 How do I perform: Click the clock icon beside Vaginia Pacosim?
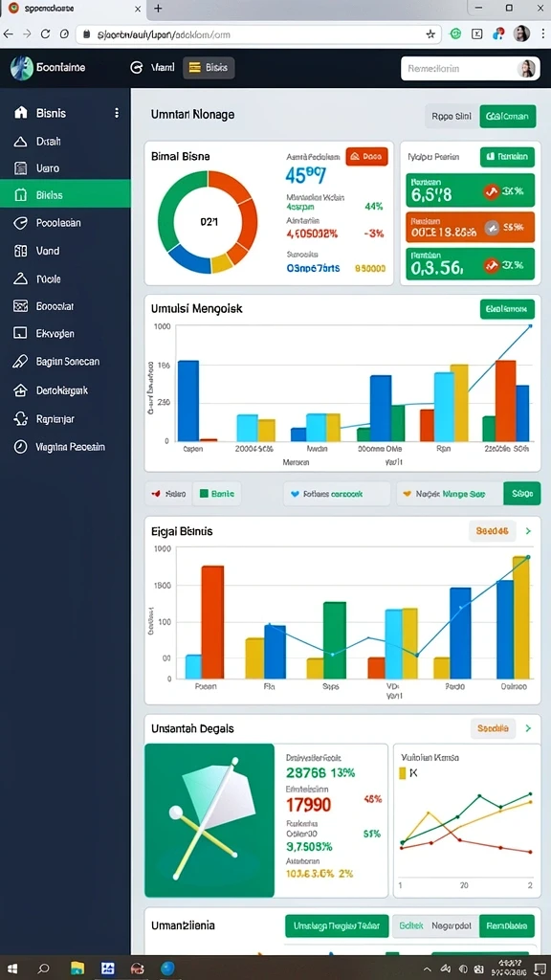pos(21,447)
